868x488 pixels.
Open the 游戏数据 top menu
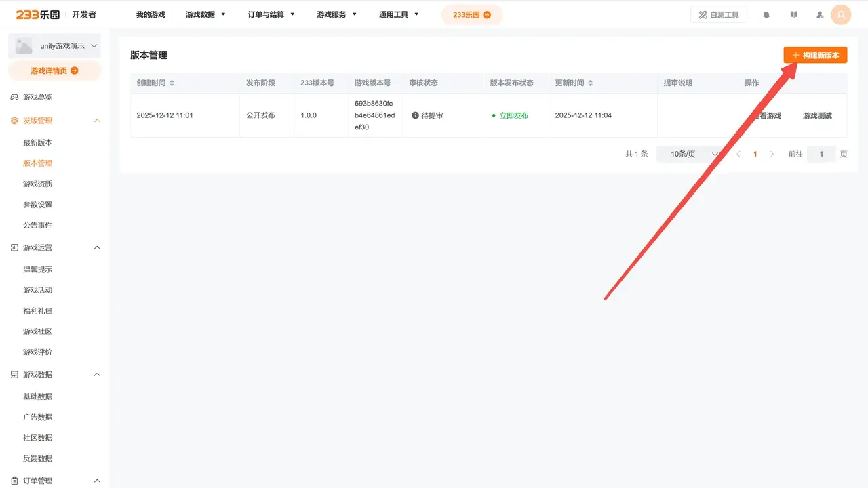205,14
